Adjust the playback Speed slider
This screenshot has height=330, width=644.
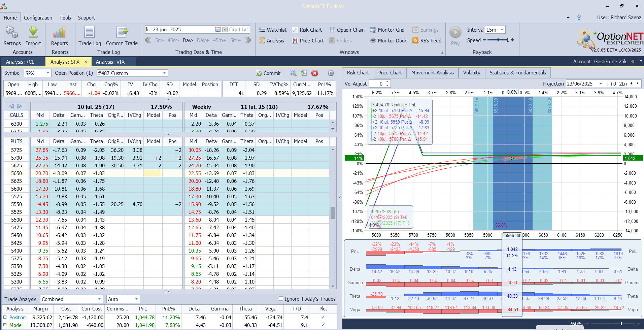pyautogui.click(x=498, y=40)
